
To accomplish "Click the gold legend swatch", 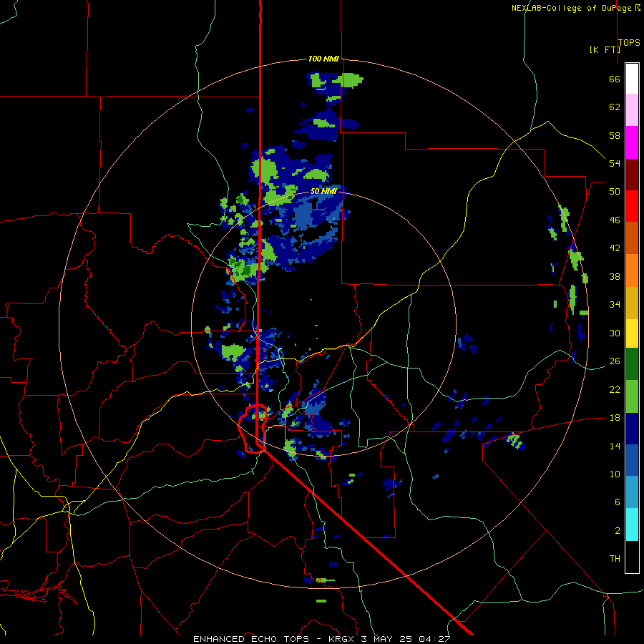I will 632,303.
